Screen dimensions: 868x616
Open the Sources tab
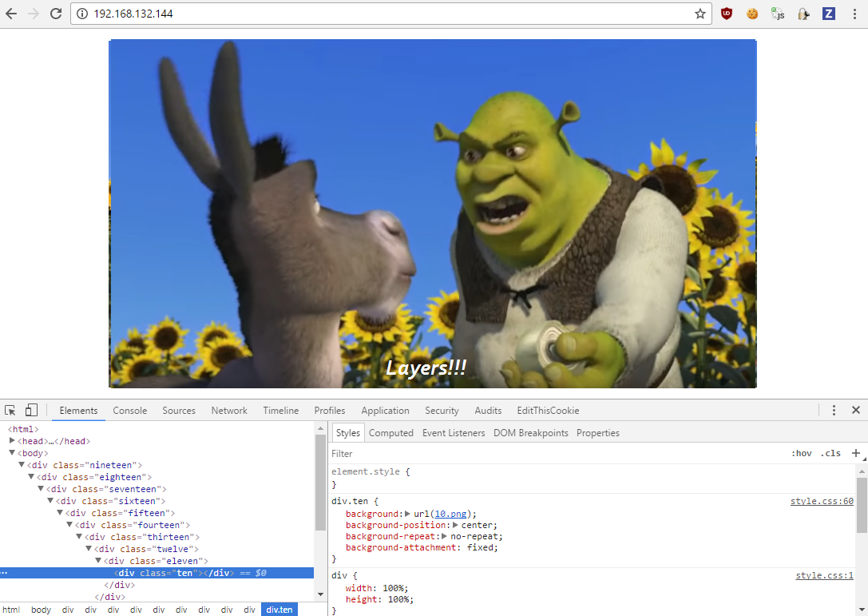pos(179,411)
